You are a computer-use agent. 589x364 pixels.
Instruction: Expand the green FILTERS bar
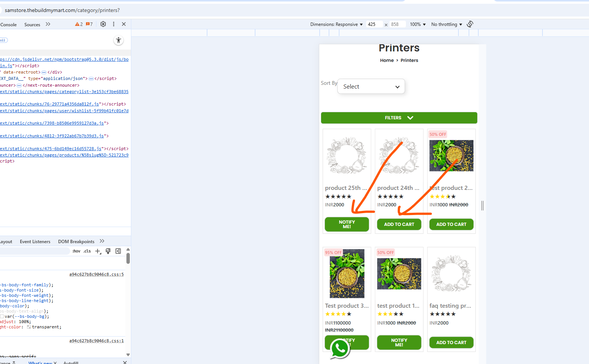coord(399,118)
